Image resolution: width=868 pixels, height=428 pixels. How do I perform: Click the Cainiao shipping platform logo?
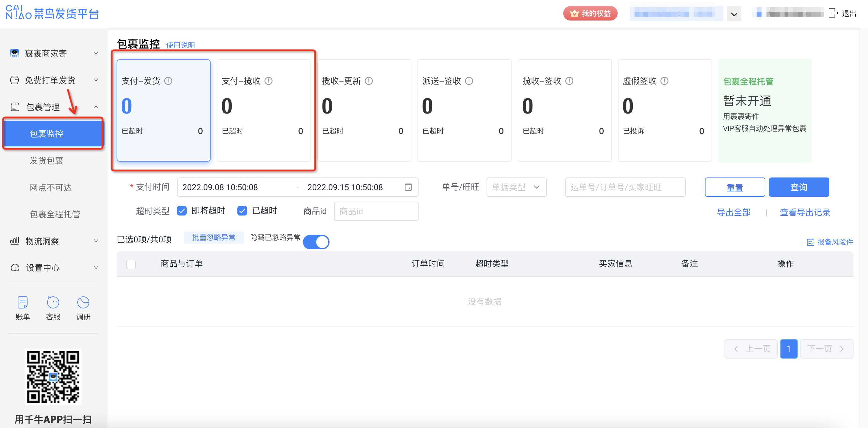tap(52, 13)
